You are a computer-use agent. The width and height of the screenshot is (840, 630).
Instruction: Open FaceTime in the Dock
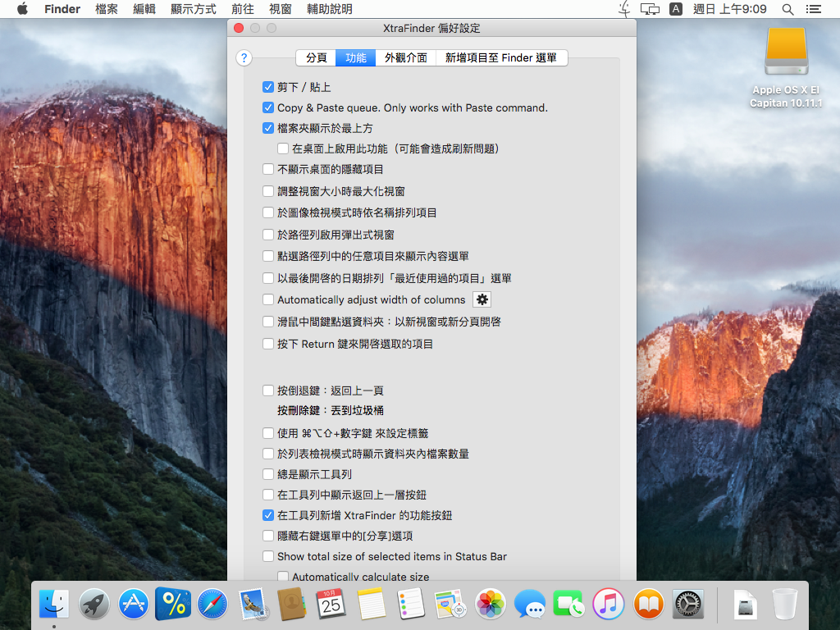[x=569, y=604]
